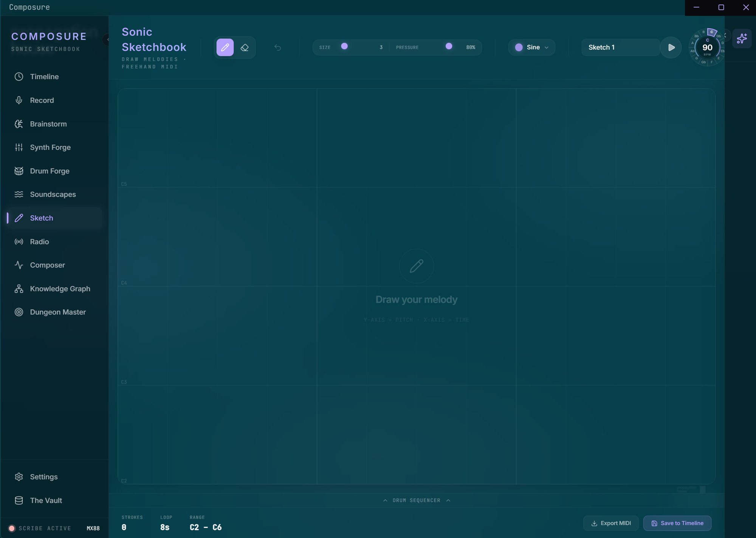Viewport: 756px width, 538px height.
Task: Expand the Drum Sequencer panel
Action: point(417,500)
